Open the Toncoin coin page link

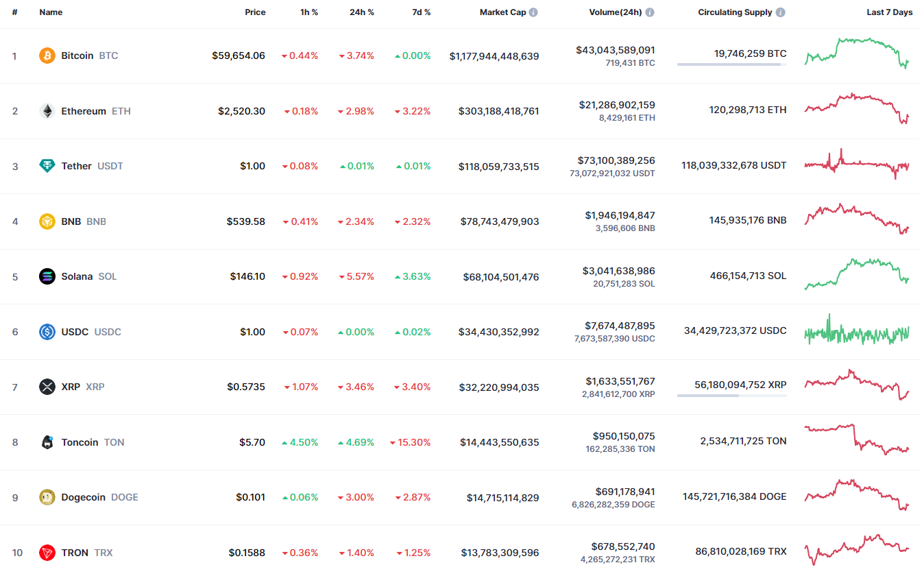(x=80, y=442)
